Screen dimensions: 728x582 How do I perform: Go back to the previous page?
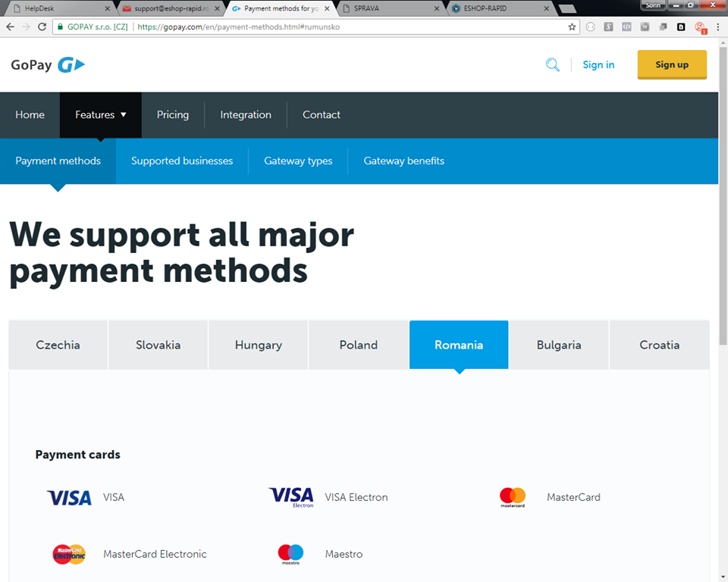(10, 27)
